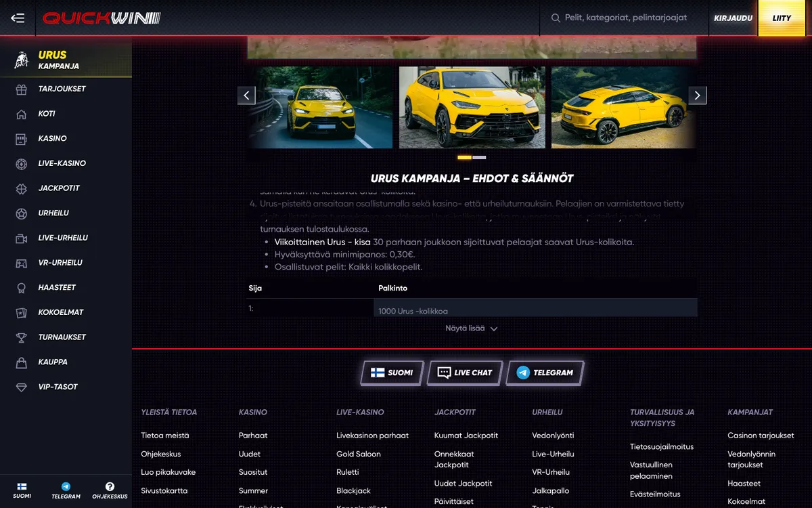This screenshot has height=508, width=812.
Task: Select the second carousel page indicator
Action: pyautogui.click(x=479, y=157)
